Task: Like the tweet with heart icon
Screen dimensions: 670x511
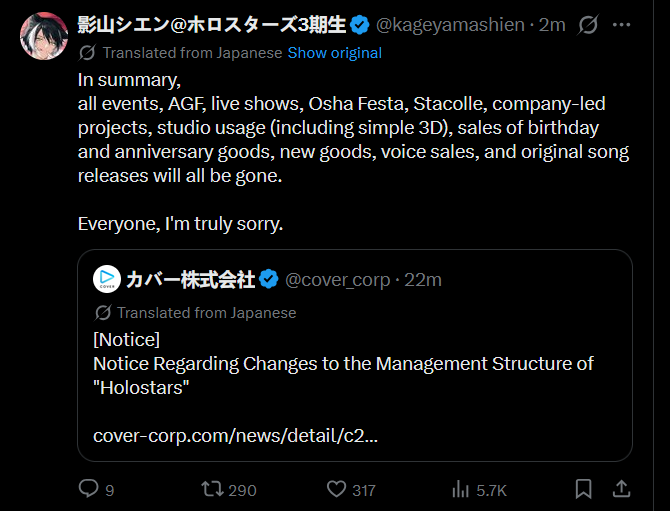Action: pyautogui.click(x=336, y=489)
